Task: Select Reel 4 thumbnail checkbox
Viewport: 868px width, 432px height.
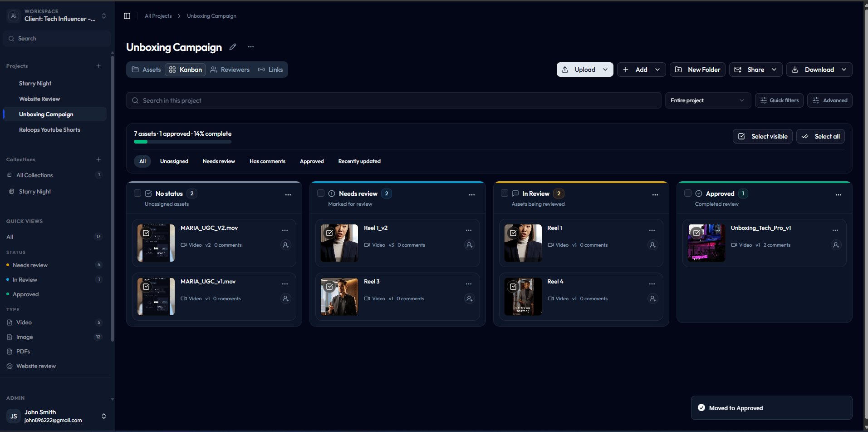Action: click(x=513, y=287)
